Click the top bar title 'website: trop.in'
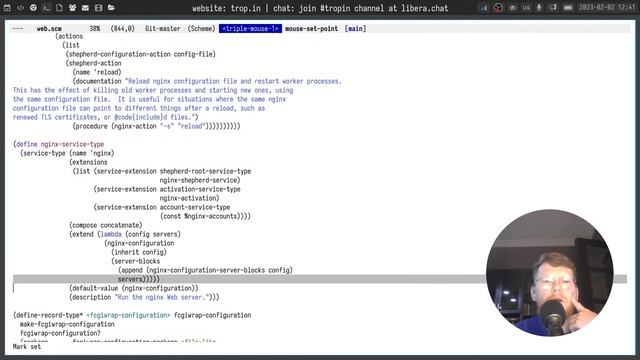This screenshot has height=360, width=640. point(226,8)
